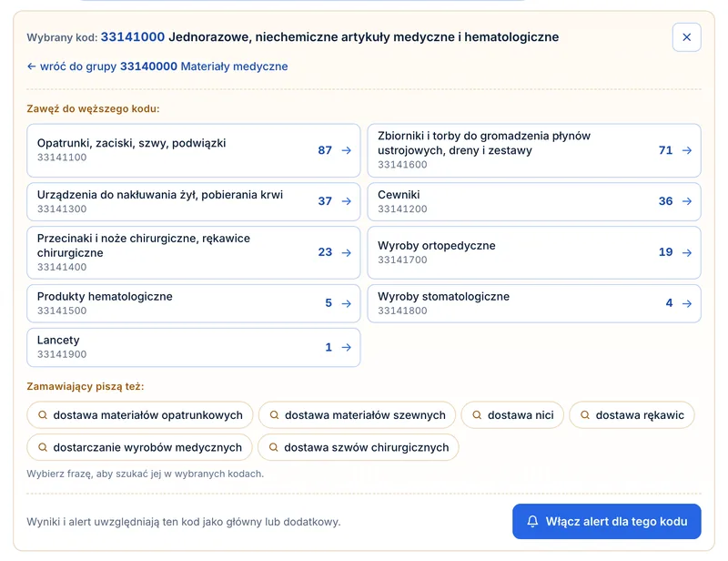This screenshot has width=728, height=561.
Task: Click the code 33141300 label
Action: point(62,209)
